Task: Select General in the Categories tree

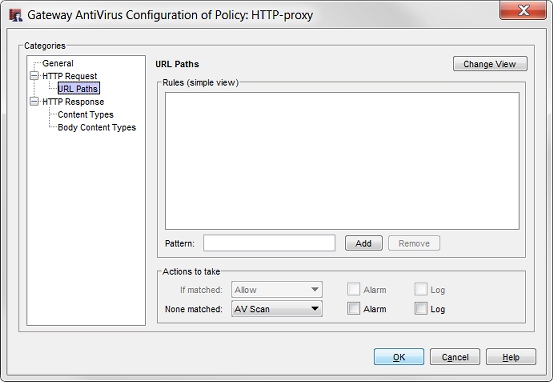Action: pyautogui.click(x=58, y=63)
